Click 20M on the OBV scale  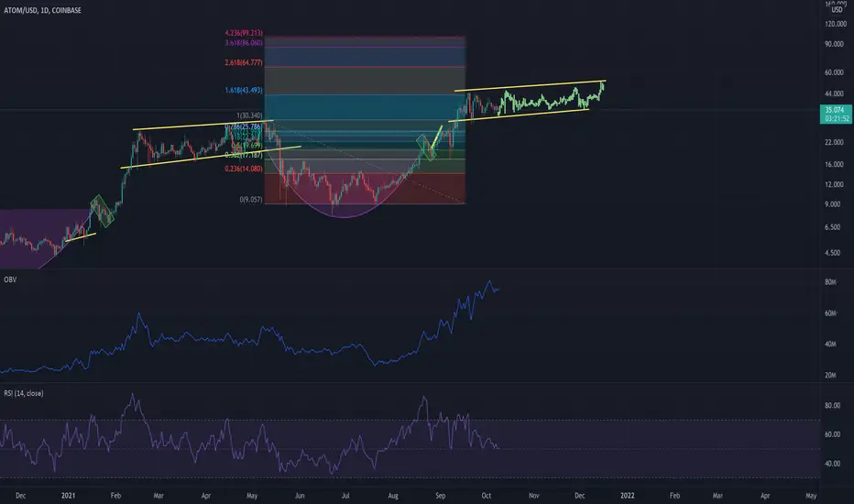click(830, 375)
